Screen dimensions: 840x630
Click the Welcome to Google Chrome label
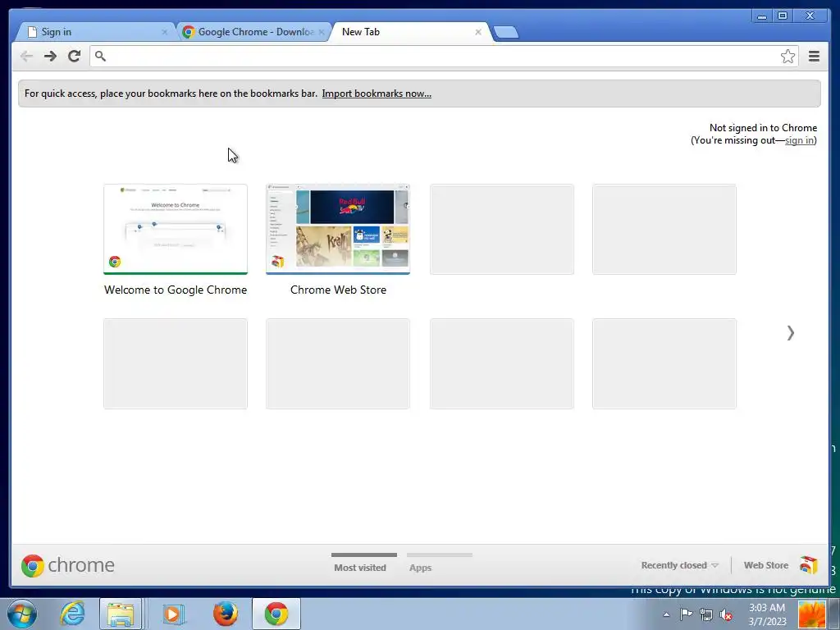(x=176, y=290)
